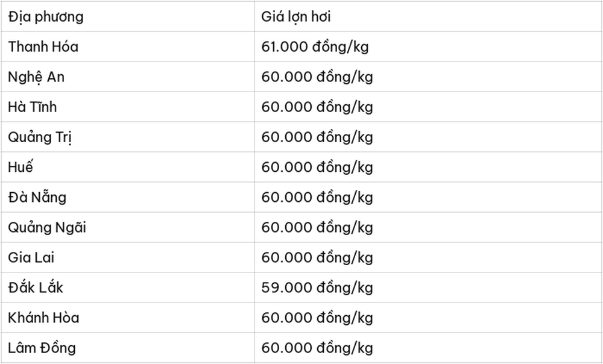Click the Quảng Trị cell
Viewport: 603px width, 364px height.
pyautogui.click(x=128, y=137)
